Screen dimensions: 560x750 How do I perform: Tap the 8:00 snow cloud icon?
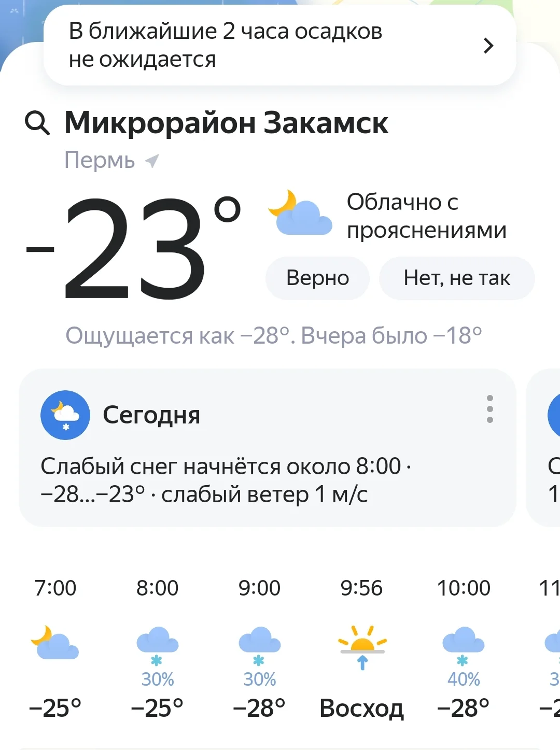(x=157, y=645)
